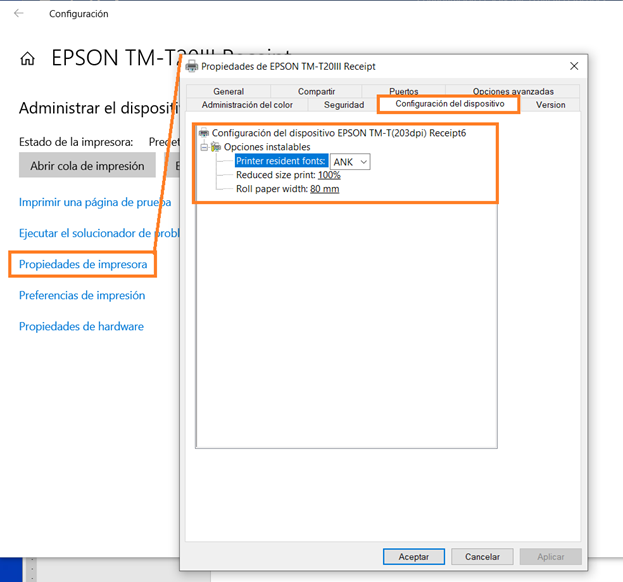Open the Propiedades de hardware link
The height and width of the screenshot is (582, 623).
click(81, 327)
